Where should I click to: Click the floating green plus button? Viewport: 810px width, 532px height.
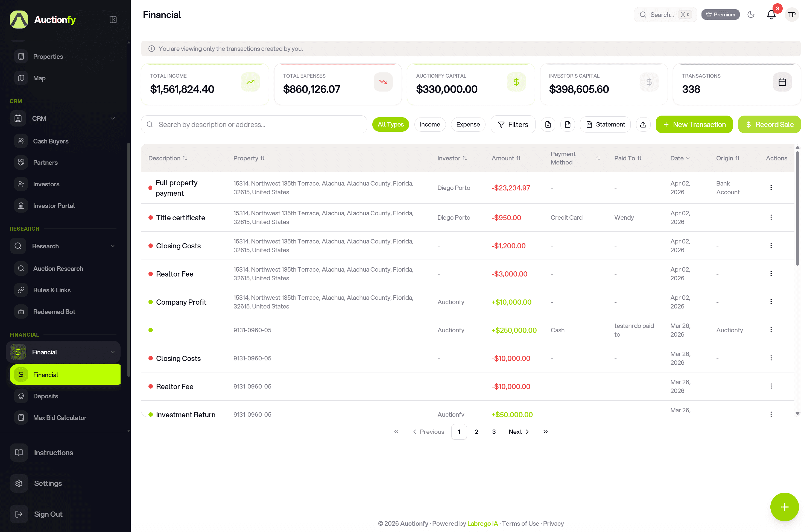pos(785,507)
